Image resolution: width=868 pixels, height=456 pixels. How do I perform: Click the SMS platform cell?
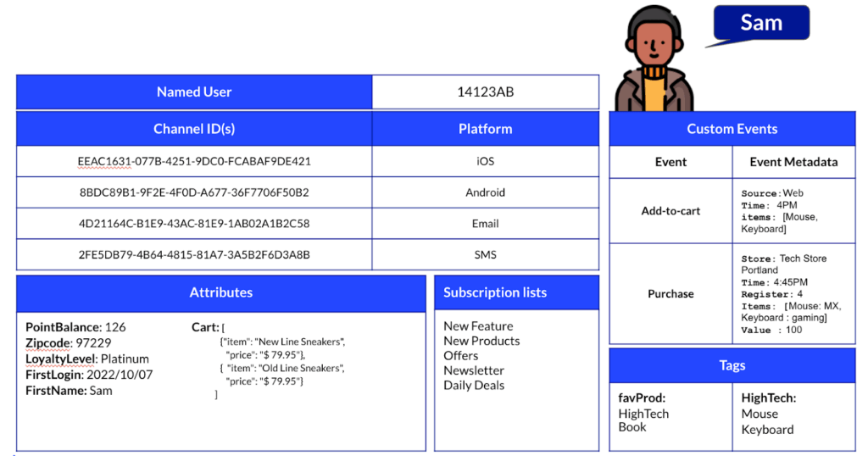coord(485,254)
